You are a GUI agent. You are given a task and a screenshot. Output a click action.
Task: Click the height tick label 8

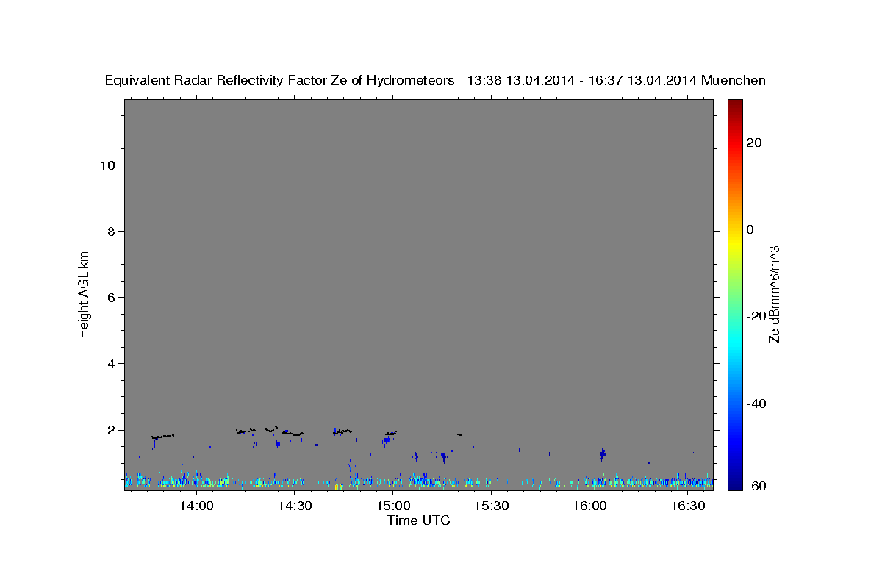point(110,231)
